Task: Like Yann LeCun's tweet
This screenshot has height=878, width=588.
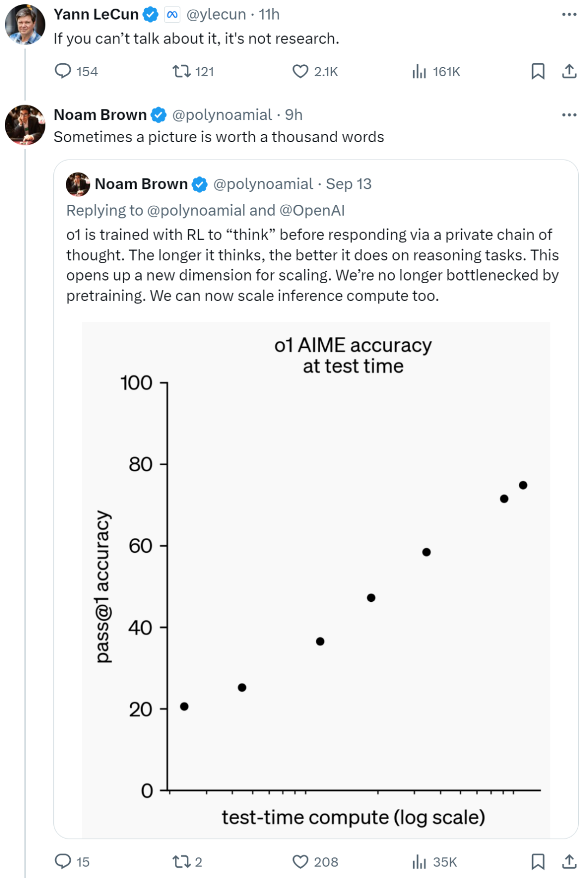Action: coord(301,71)
